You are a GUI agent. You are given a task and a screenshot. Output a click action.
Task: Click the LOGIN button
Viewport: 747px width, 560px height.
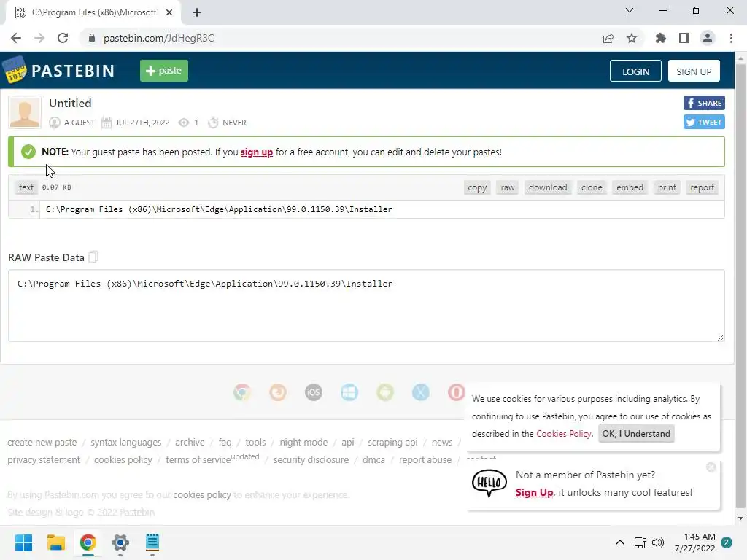(635, 71)
